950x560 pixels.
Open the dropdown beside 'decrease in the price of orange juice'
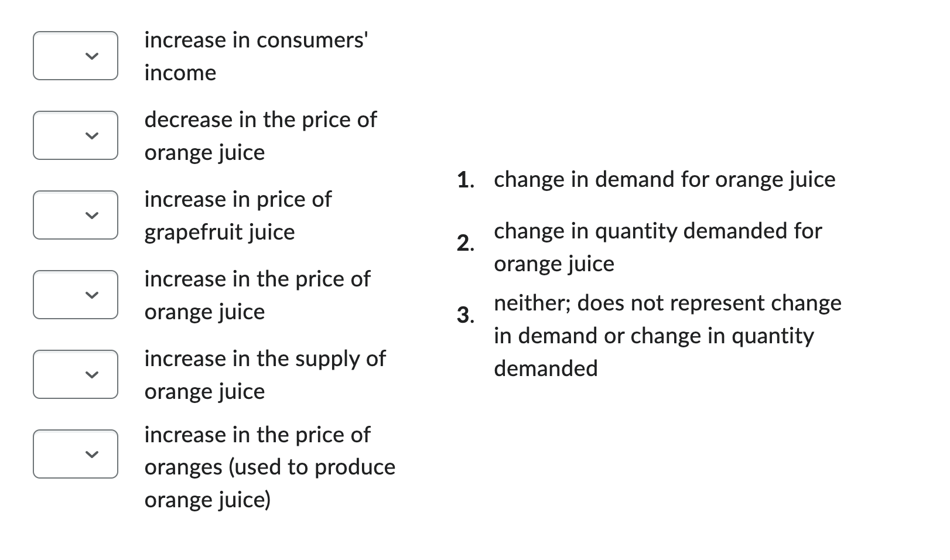(x=75, y=135)
